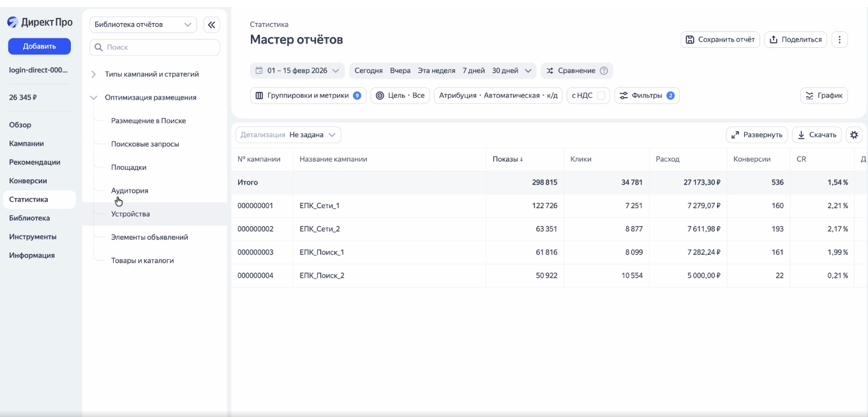Viewport: 868px width, 417px height.
Task: Collapse the sidebar with double-chevron icon
Action: coord(211,25)
